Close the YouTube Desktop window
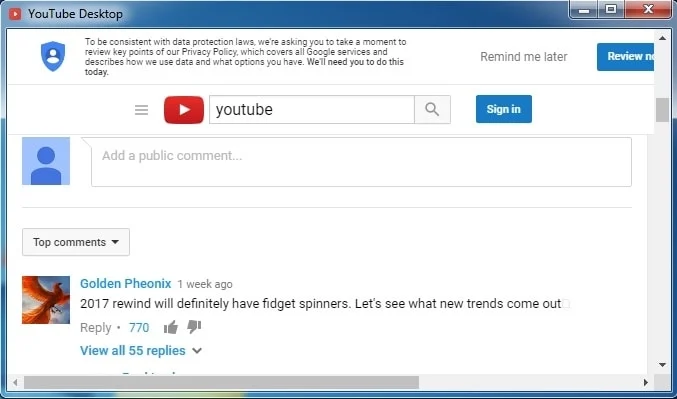 coord(648,10)
